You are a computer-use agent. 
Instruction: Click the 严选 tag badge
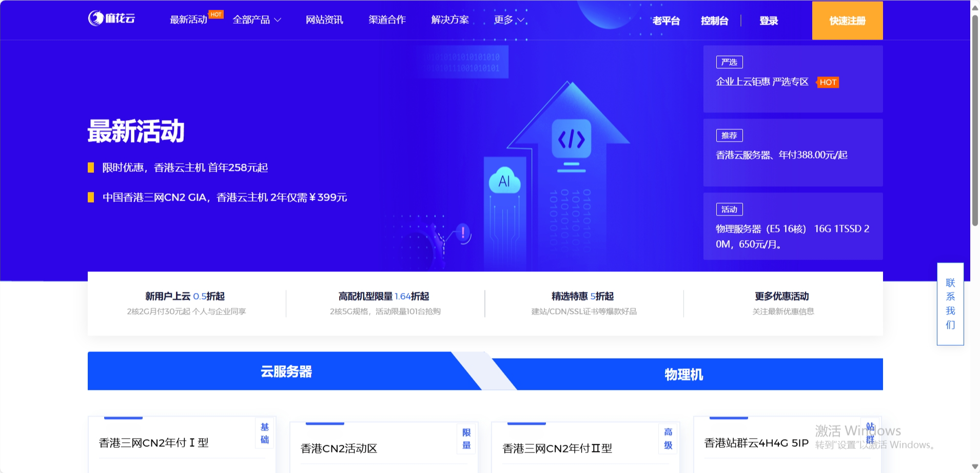click(x=729, y=62)
